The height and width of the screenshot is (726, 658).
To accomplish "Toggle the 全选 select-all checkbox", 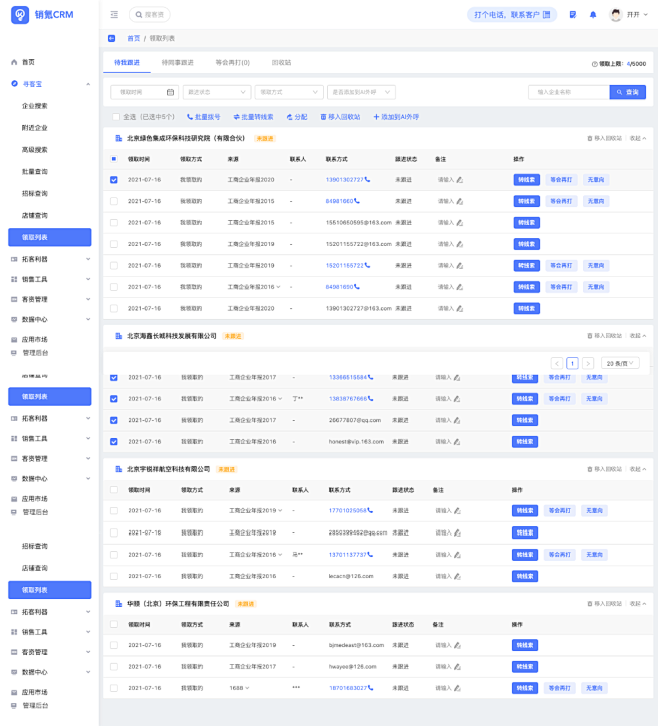I will pyautogui.click(x=115, y=117).
